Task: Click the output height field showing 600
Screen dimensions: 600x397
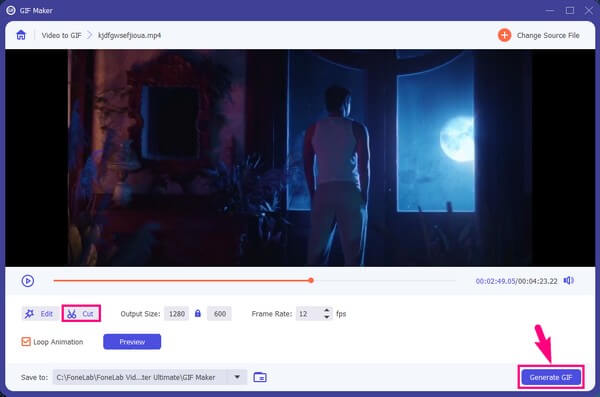Action: click(219, 314)
